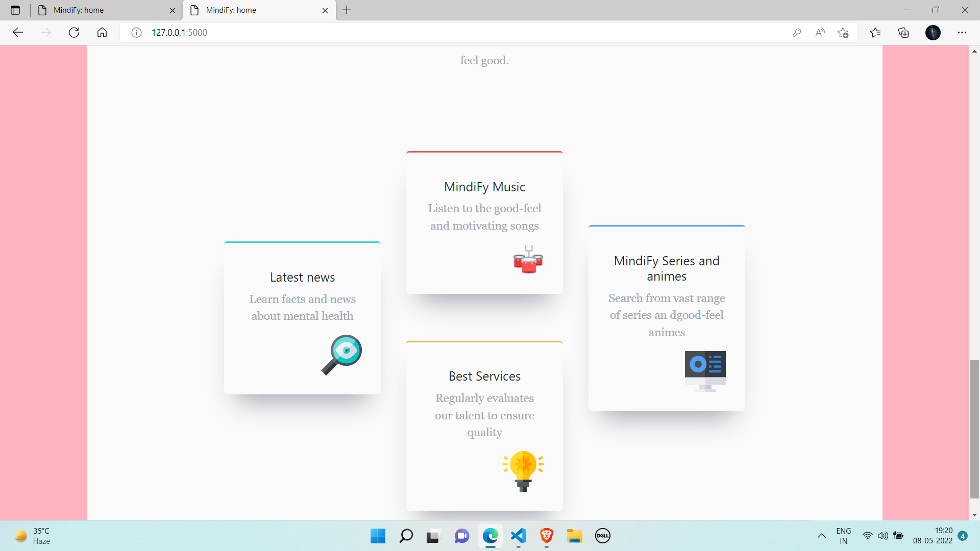Refresh the page with reload button
The width and height of the screenshot is (980, 551).
(x=74, y=33)
